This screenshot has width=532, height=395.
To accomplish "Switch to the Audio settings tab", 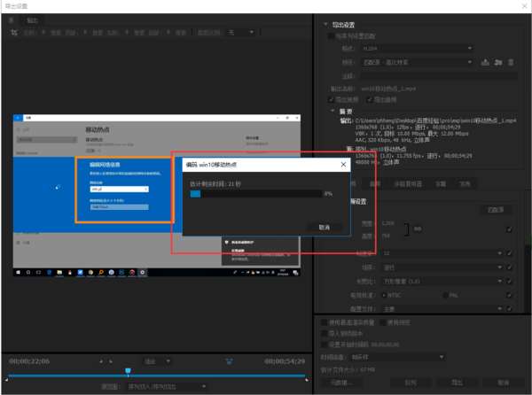I will [375, 184].
